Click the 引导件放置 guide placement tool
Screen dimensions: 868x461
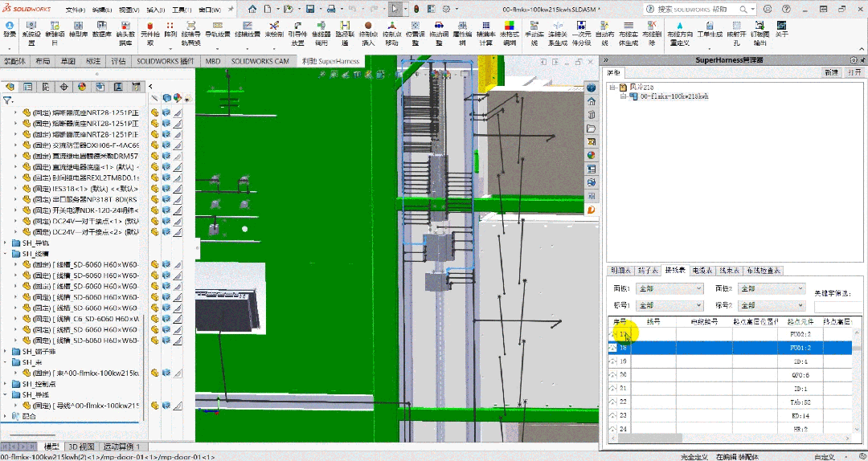pyautogui.click(x=298, y=34)
